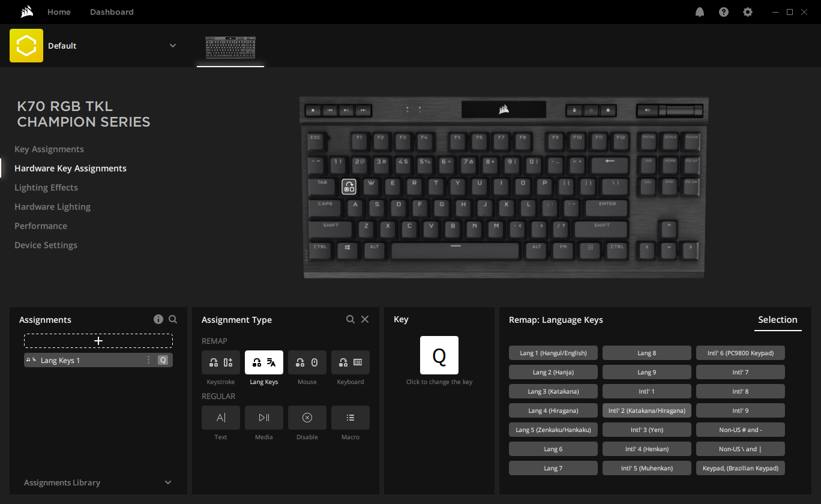Open Lang Keys 1 options menu
The width and height of the screenshot is (821, 504).
[x=149, y=360]
